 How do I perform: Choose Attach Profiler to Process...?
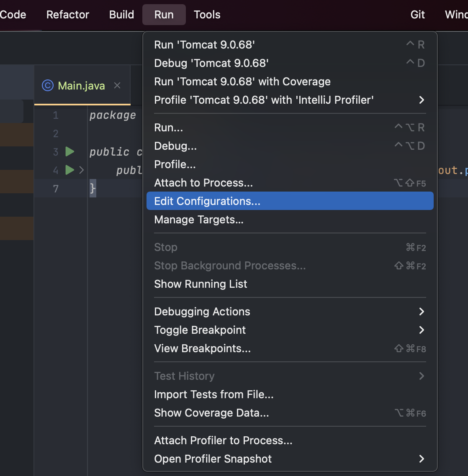(290, 440)
